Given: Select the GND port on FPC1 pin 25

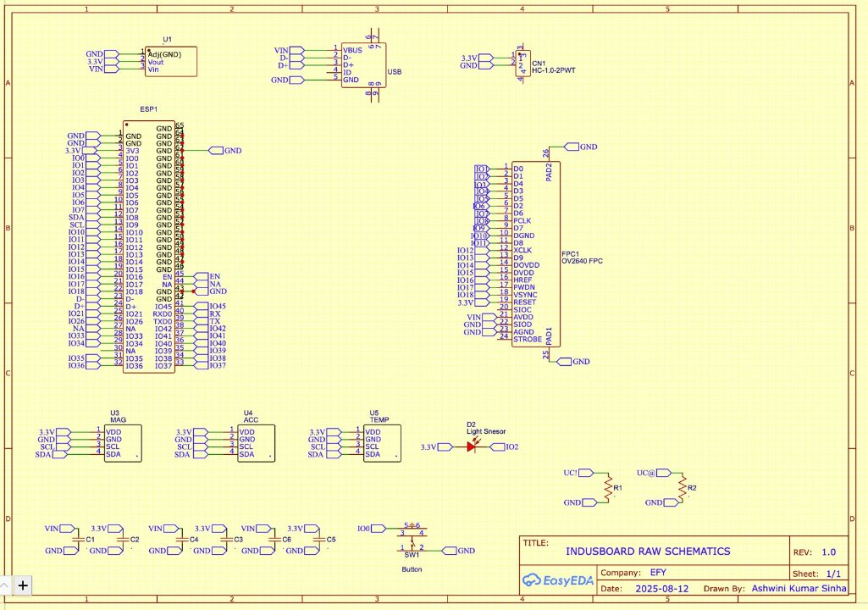Looking at the screenshot, I should point(573,361).
